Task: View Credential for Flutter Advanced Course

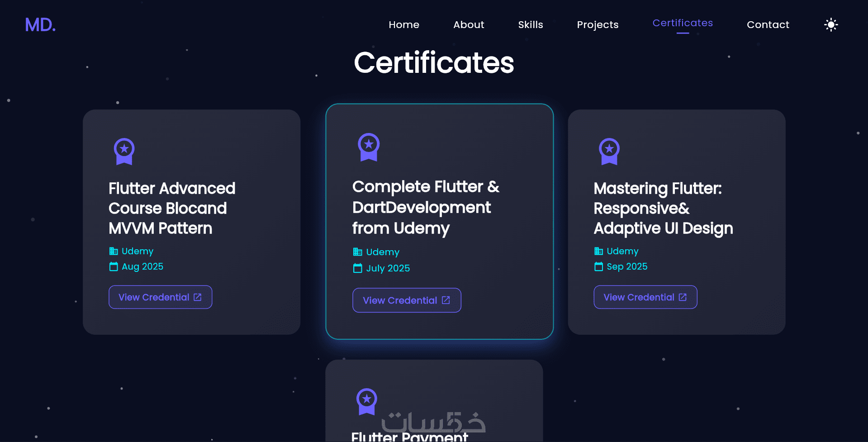Action: coord(160,297)
